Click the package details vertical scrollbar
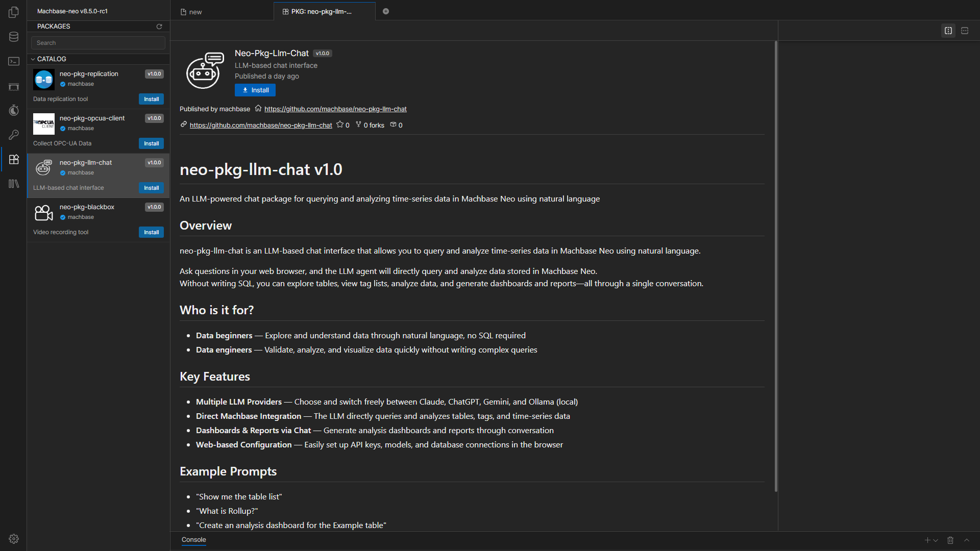 click(x=776, y=266)
